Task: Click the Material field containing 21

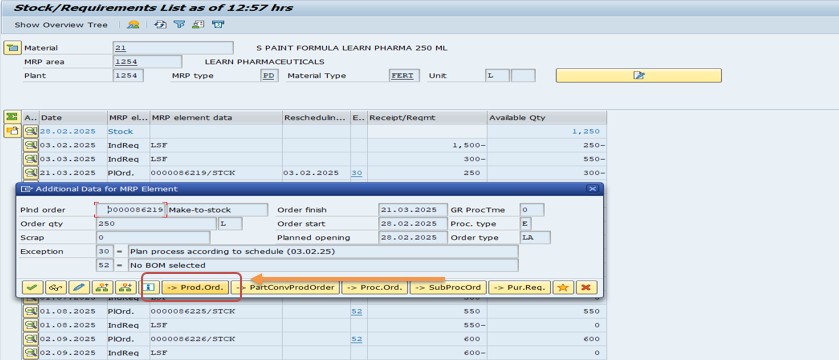Action: (173, 48)
